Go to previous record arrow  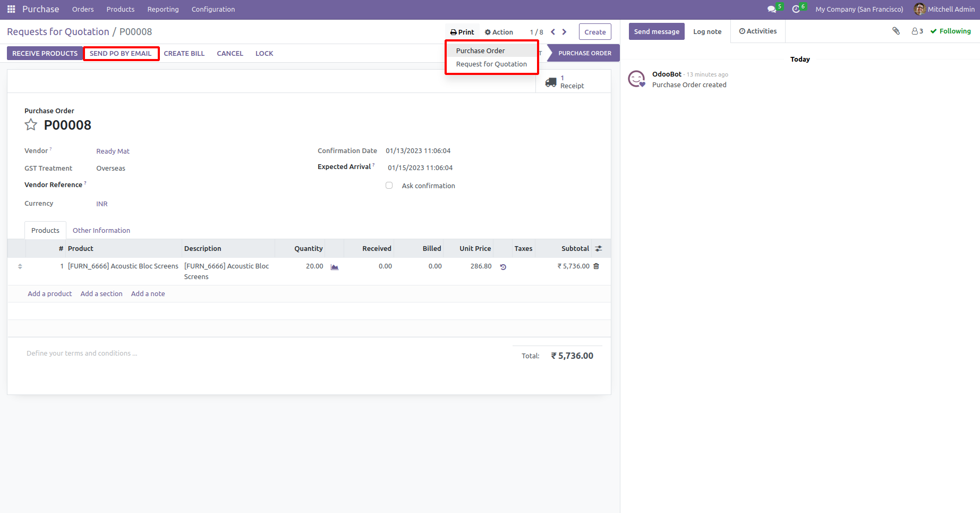click(553, 32)
